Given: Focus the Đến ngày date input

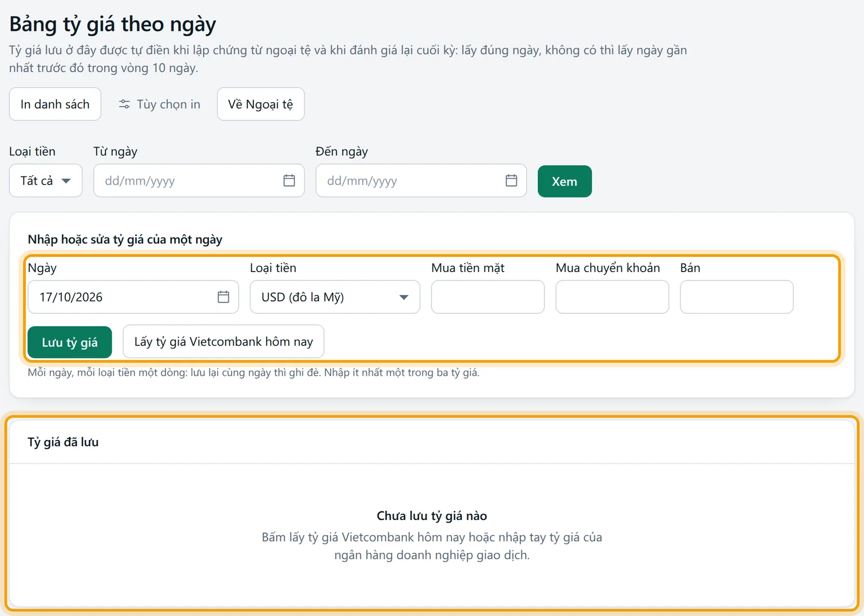Looking at the screenshot, I should click(x=421, y=180).
